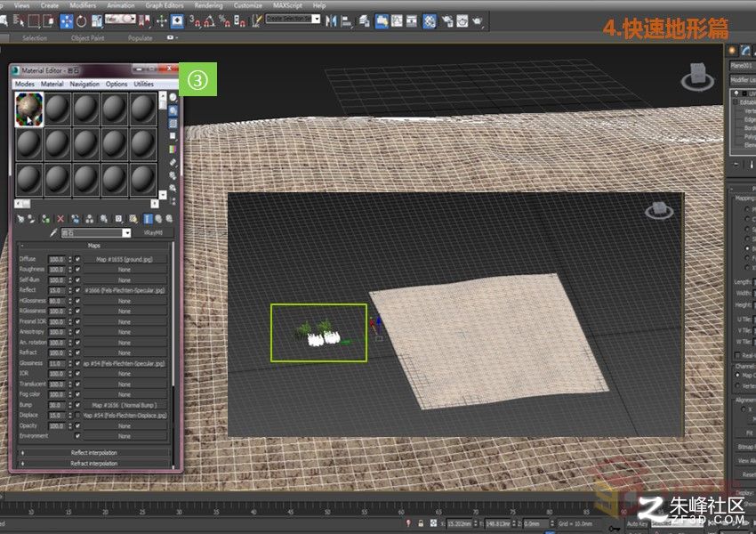Open the Material menu in Material Editor
The height and width of the screenshot is (534, 756).
pyautogui.click(x=52, y=84)
